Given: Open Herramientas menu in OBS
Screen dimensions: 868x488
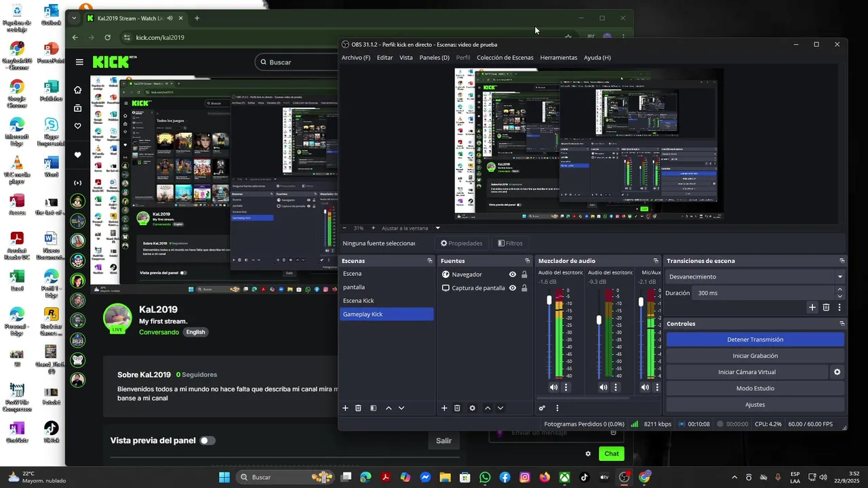Looking at the screenshot, I should coord(559,58).
